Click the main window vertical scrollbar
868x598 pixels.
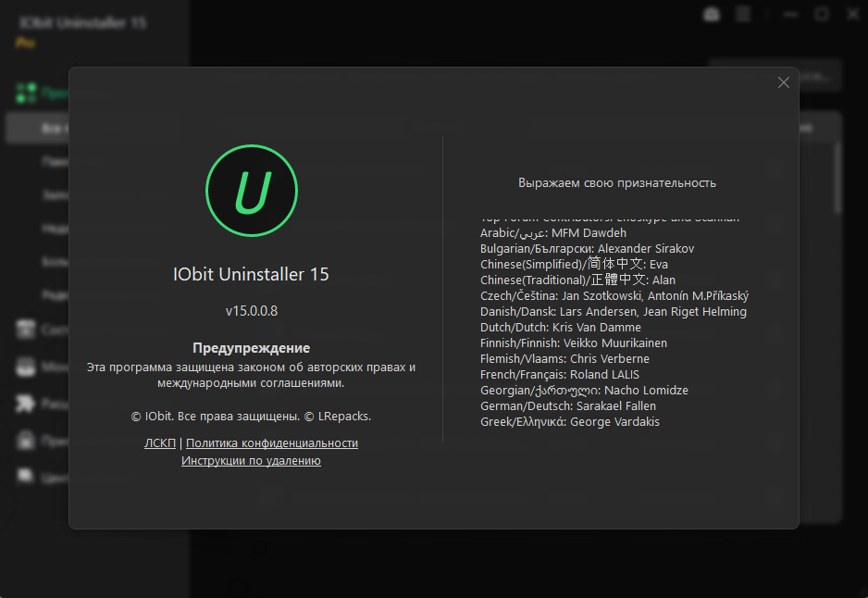coord(837,179)
